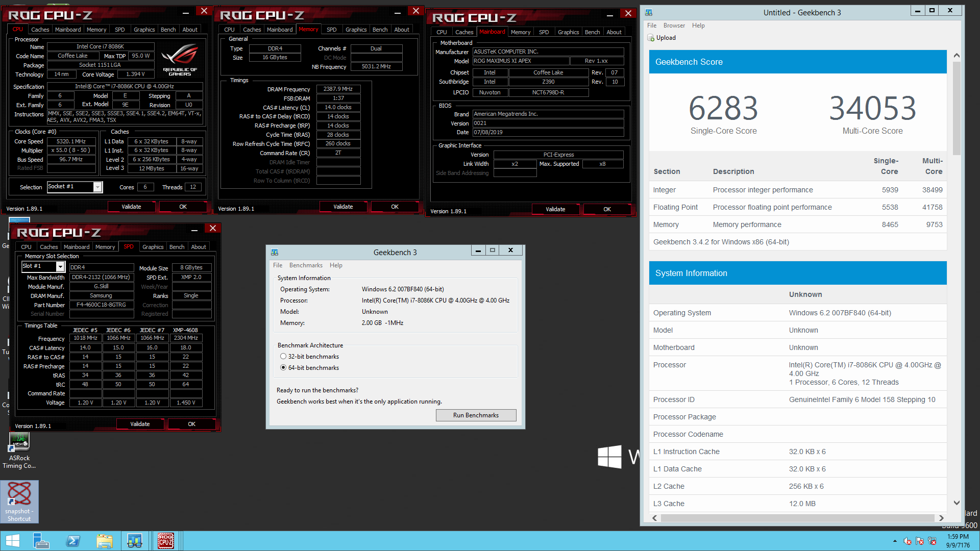Click the Model field ROG MAXIMUS XI APEX
Image resolution: width=980 pixels, height=551 pixels.
(521, 61)
